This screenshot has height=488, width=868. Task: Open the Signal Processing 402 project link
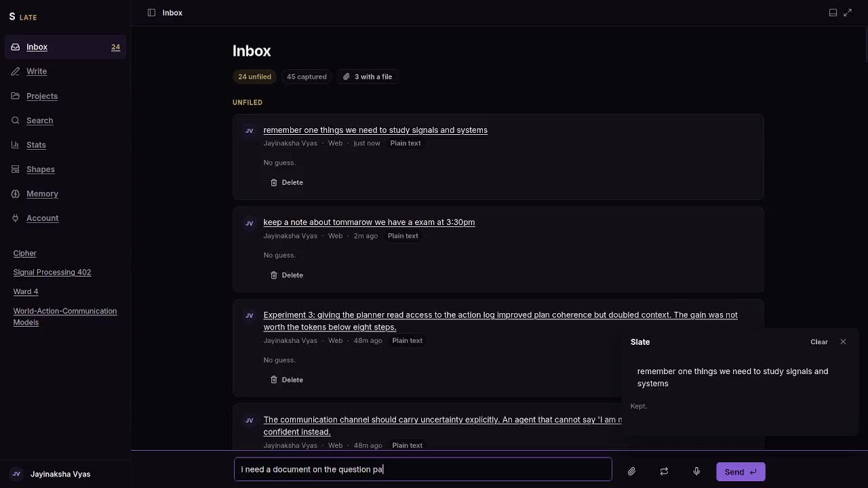(52, 272)
